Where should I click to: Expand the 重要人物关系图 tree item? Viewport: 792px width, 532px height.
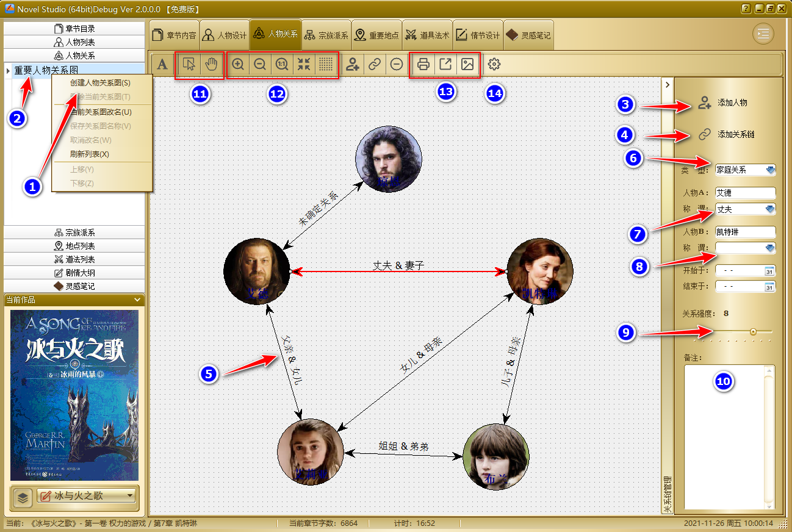click(7, 70)
